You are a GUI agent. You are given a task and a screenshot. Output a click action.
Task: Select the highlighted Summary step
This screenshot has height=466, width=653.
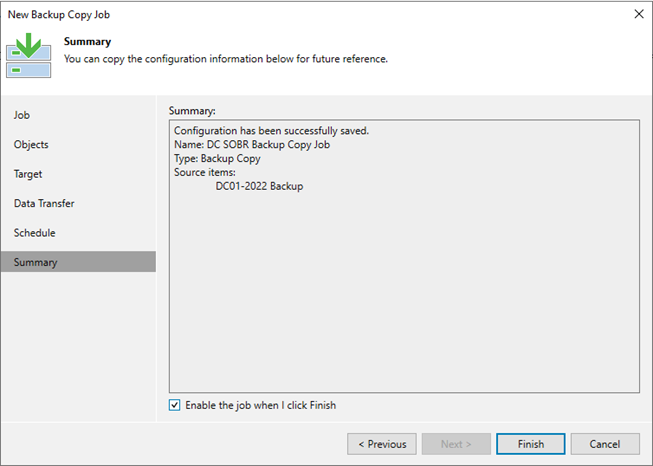36,262
